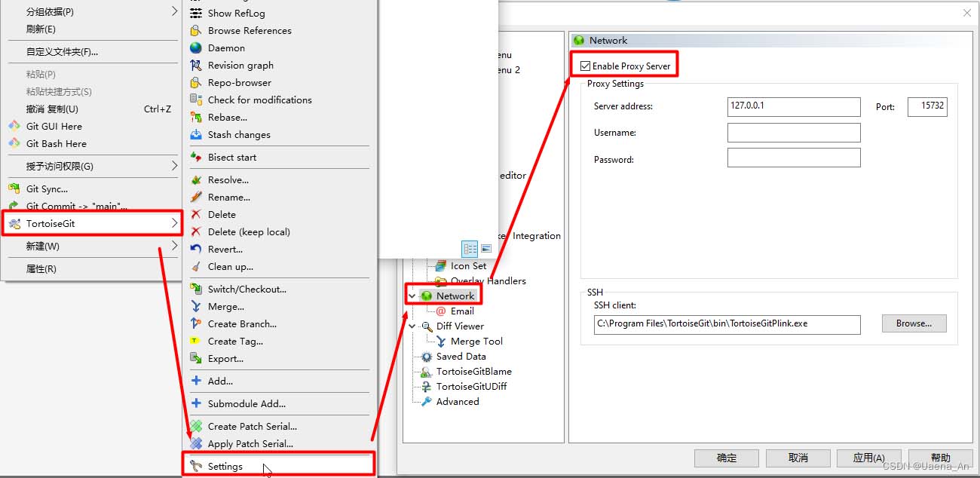Click the Browse References icon
The height and width of the screenshot is (478, 980).
point(196,30)
